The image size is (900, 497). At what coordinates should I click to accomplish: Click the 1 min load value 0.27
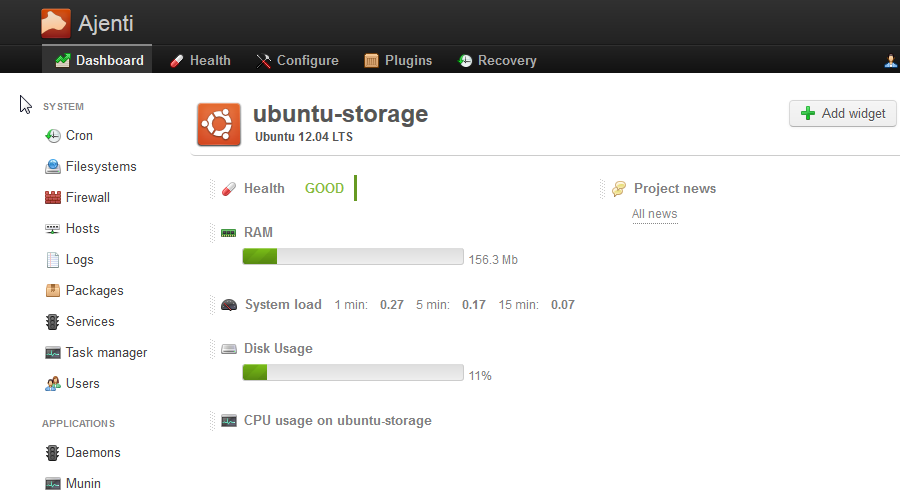coord(391,305)
